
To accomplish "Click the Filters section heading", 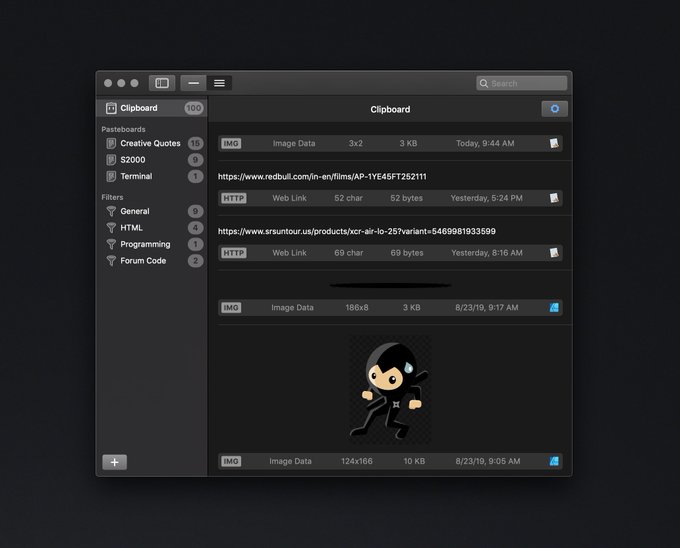I will pyautogui.click(x=112, y=197).
